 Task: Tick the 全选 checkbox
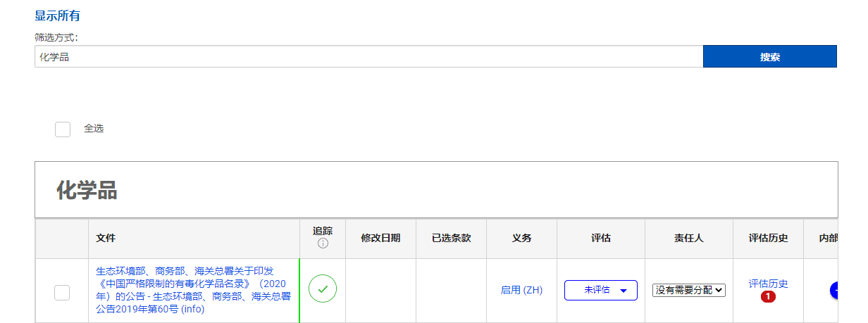point(63,129)
